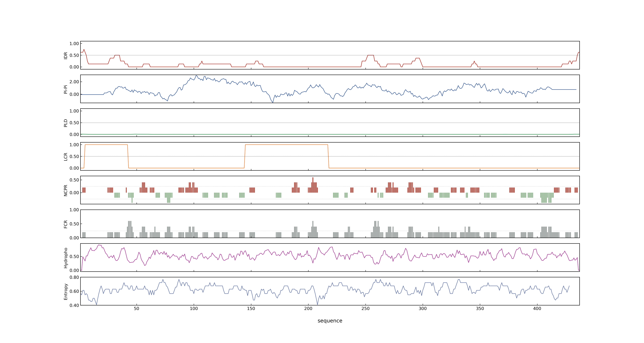The height and width of the screenshot is (343, 644).
Task: Click the FCR y-axis label
Action: 66,224
